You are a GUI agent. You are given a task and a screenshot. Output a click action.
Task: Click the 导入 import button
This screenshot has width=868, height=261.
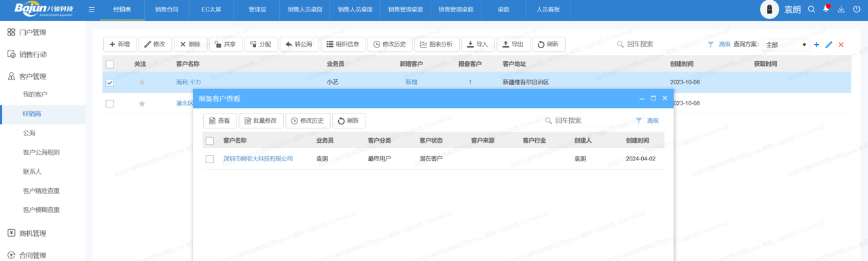coord(478,44)
